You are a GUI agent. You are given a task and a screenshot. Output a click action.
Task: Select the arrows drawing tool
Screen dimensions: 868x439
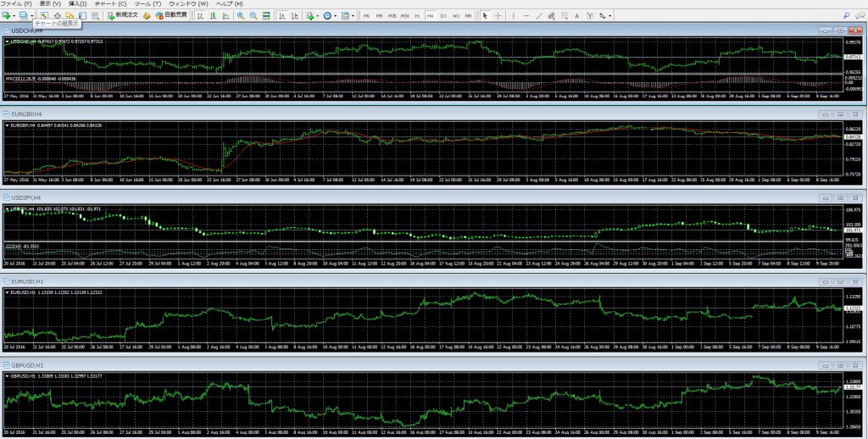[x=603, y=15]
